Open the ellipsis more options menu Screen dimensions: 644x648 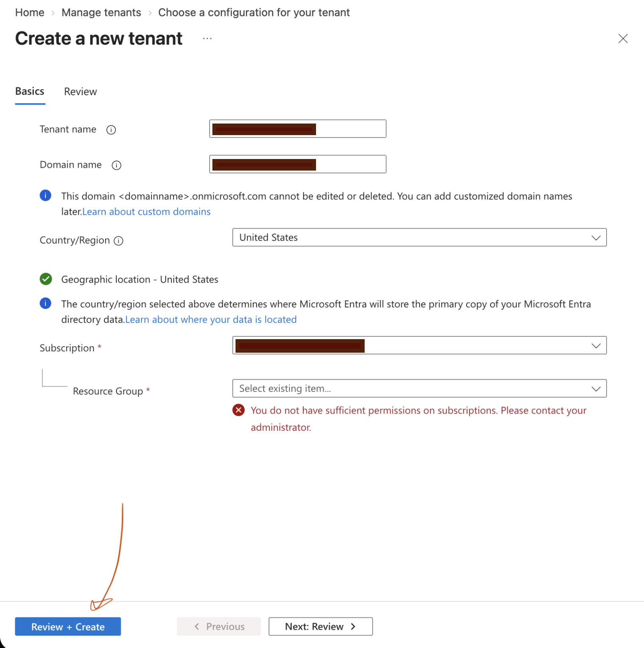tap(207, 39)
